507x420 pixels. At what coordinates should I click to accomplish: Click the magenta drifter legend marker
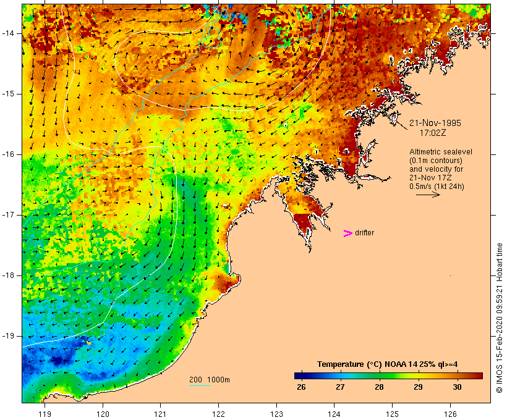tap(347, 233)
